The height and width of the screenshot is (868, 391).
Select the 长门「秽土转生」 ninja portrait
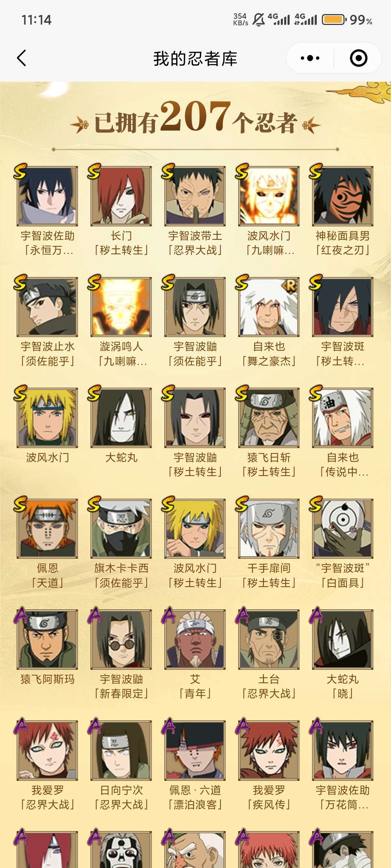pos(121,196)
